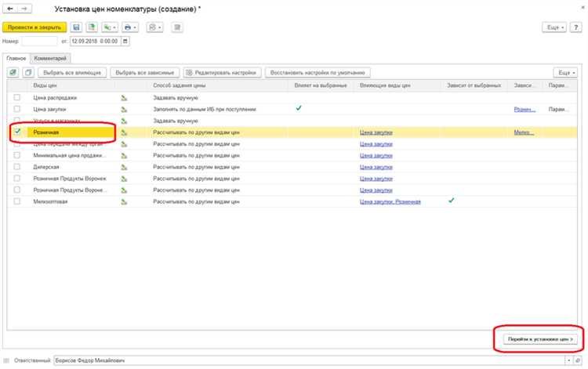
Task: Expand the Ответственный dropdown arrow
Action: [569, 360]
